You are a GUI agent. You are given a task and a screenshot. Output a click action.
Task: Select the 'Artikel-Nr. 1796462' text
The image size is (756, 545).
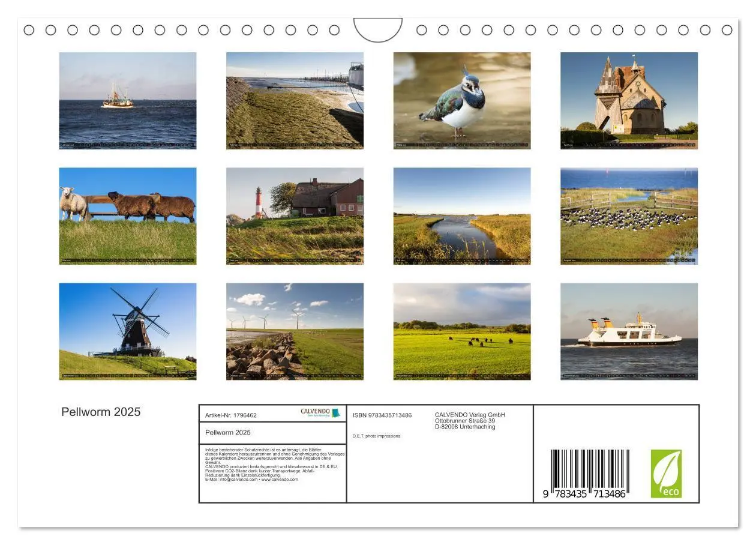(x=231, y=415)
